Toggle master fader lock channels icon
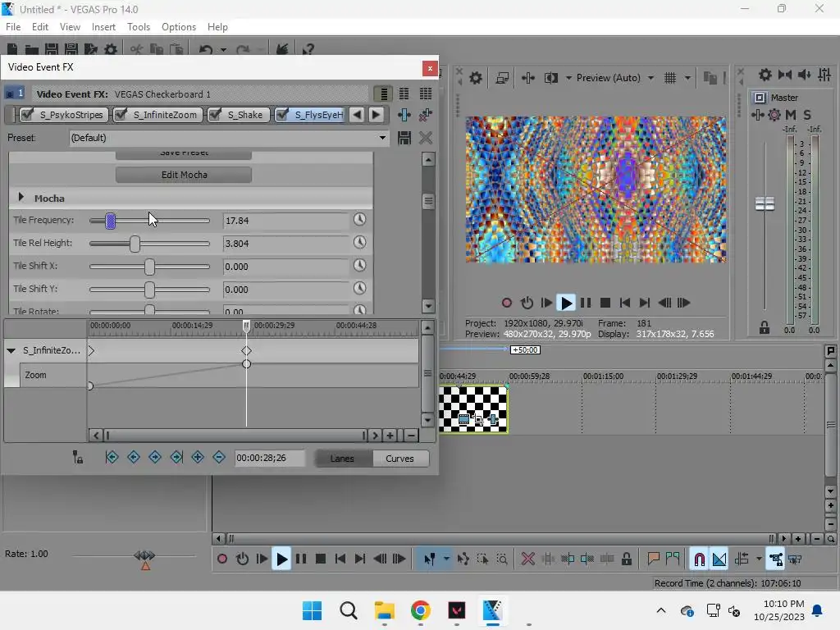Image resolution: width=840 pixels, height=630 pixels. coord(765,327)
